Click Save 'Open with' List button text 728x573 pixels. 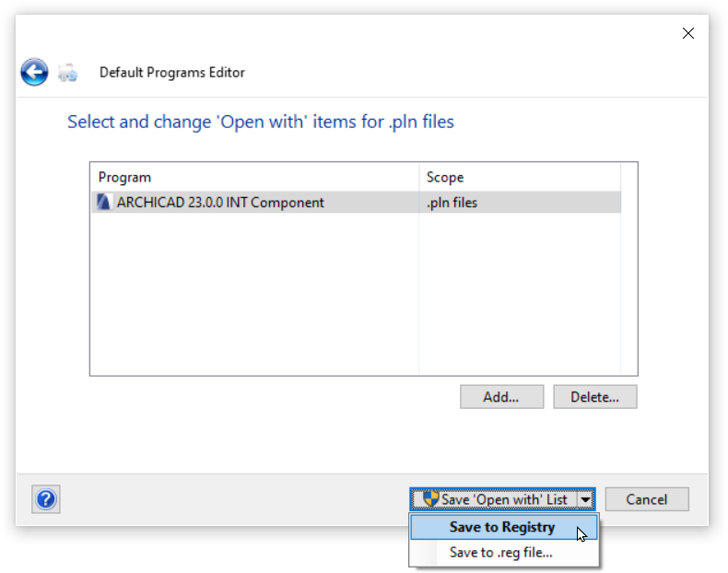click(x=504, y=499)
